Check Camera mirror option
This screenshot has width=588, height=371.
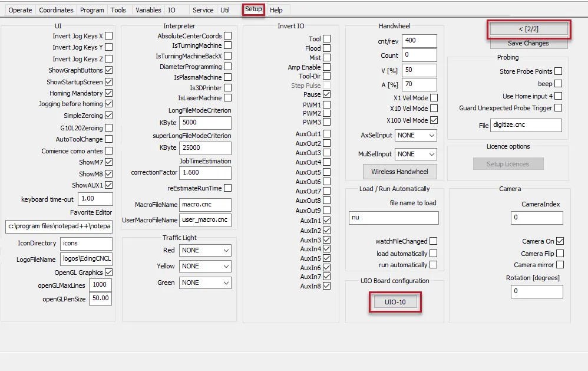(x=560, y=265)
